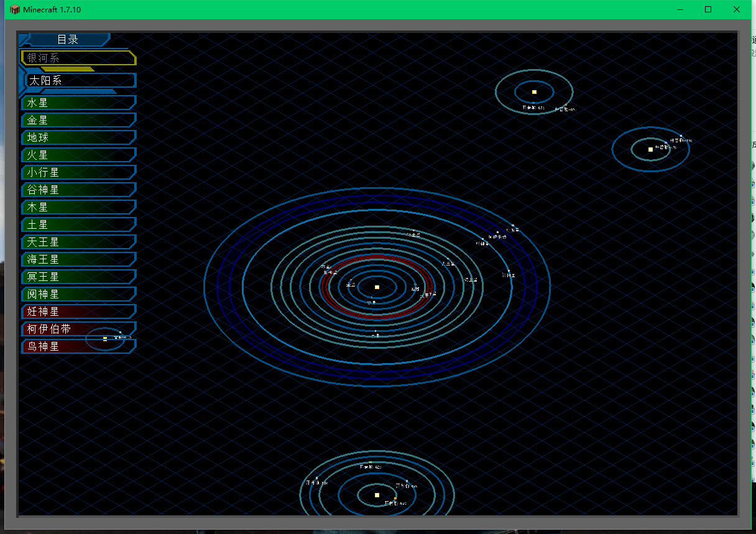Choose 金星 from the planet list
The height and width of the screenshot is (534, 756).
pyautogui.click(x=78, y=120)
